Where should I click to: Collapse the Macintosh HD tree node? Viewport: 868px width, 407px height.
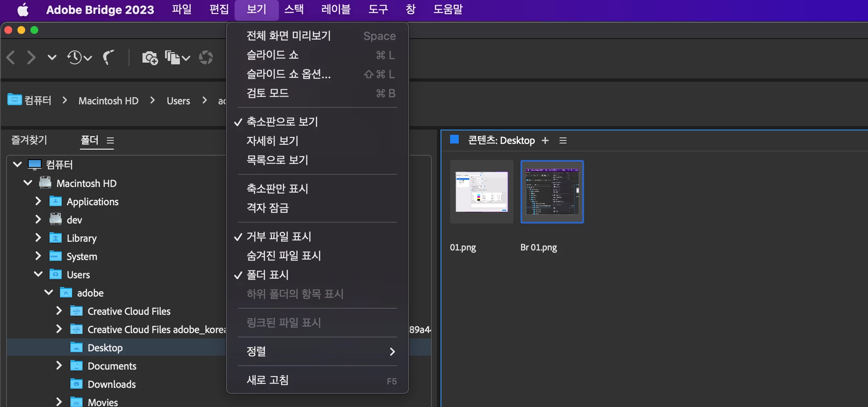coord(28,183)
